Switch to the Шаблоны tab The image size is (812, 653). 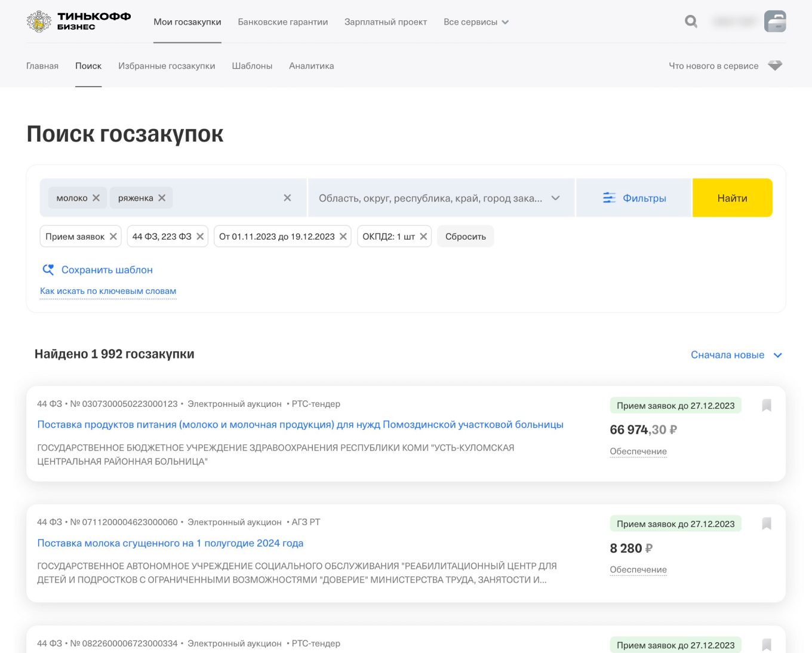[252, 66]
